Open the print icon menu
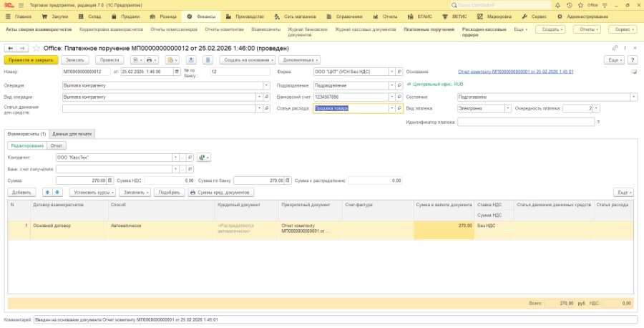Image resolution: width=644 pixels, height=328 pixels. 151,60
